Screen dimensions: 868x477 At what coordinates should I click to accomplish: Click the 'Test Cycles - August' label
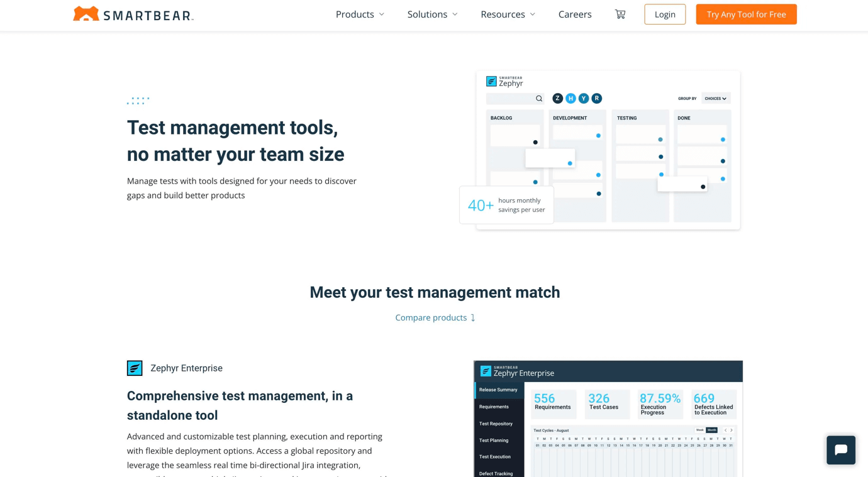551,430
